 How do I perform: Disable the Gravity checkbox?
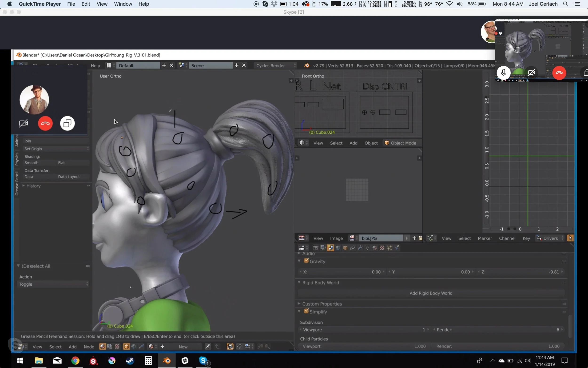click(306, 261)
